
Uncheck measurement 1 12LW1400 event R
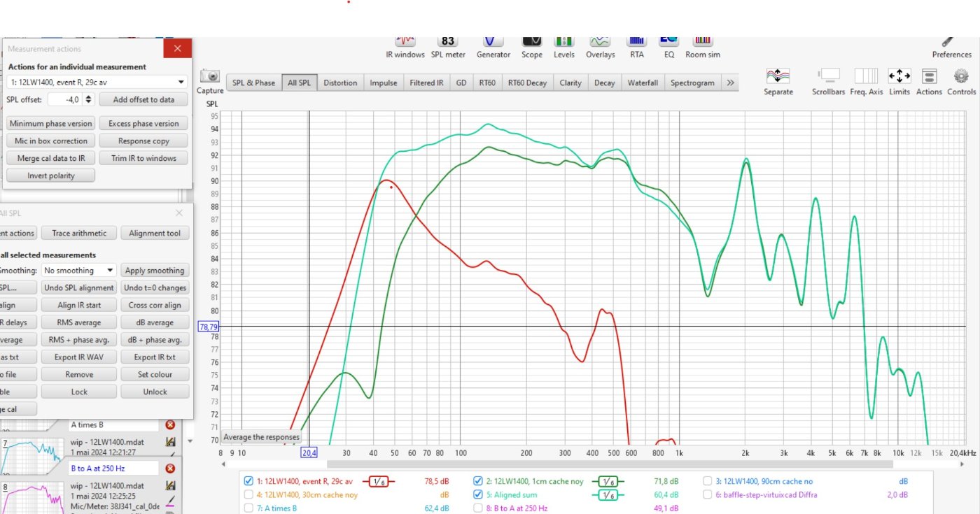248,481
